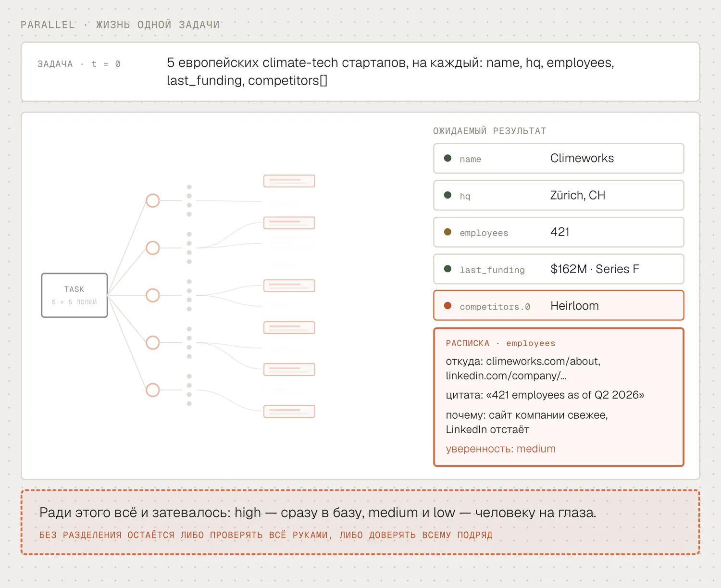This screenshot has height=588, width=721.
Task: Click the откуда: climeworks.com/about source line
Action: pyautogui.click(x=523, y=368)
